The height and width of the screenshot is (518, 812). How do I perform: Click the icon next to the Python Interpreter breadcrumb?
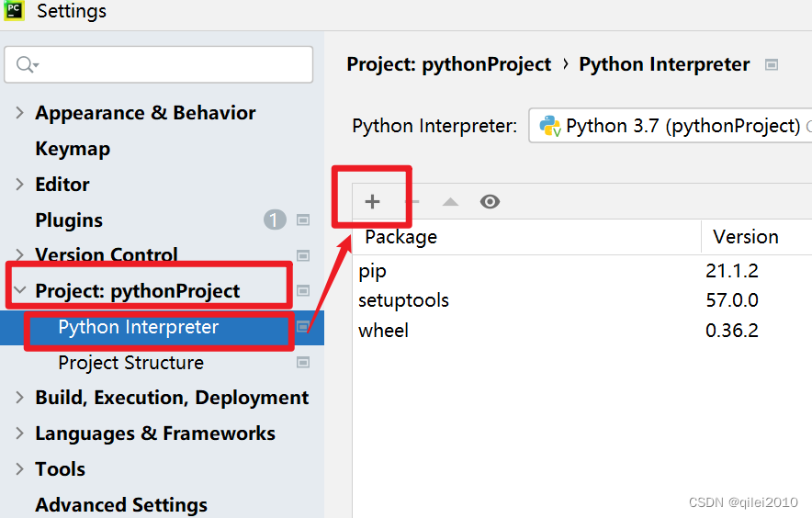772,65
